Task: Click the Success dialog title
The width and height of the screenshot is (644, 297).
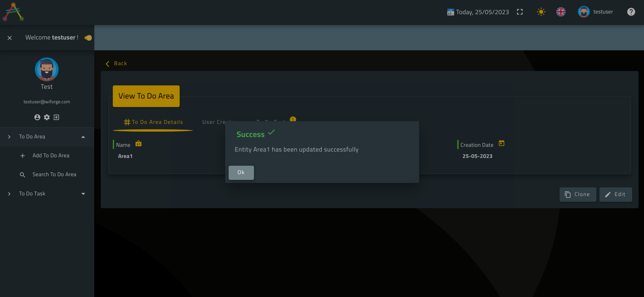Action: pyautogui.click(x=251, y=134)
